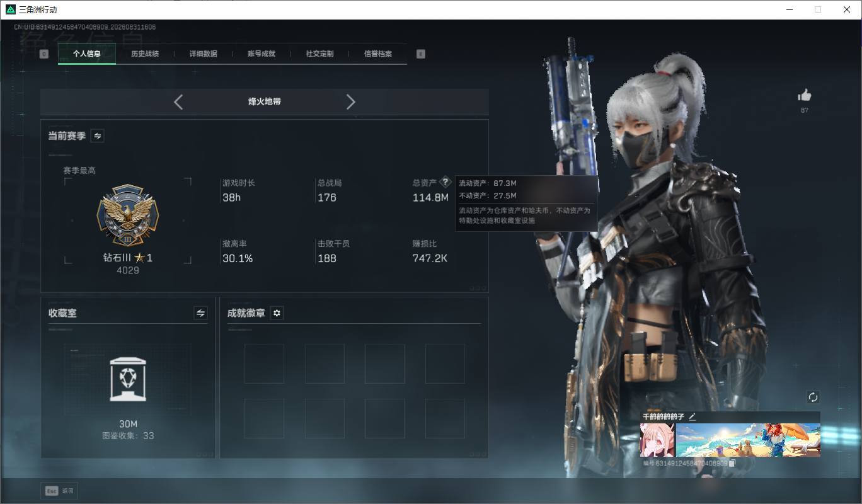Open the 个人信息 tab

(87, 54)
